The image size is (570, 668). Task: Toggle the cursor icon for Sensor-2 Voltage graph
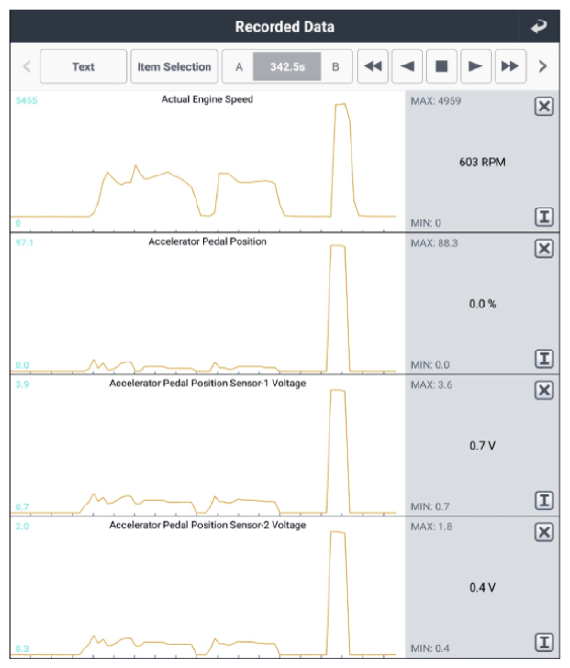click(x=544, y=642)
